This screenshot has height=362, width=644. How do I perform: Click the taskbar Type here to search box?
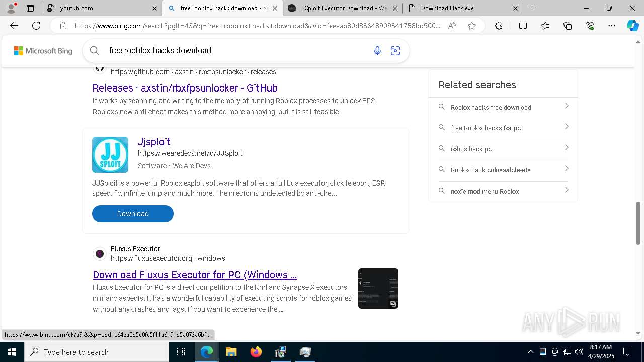tap(97, 352)
